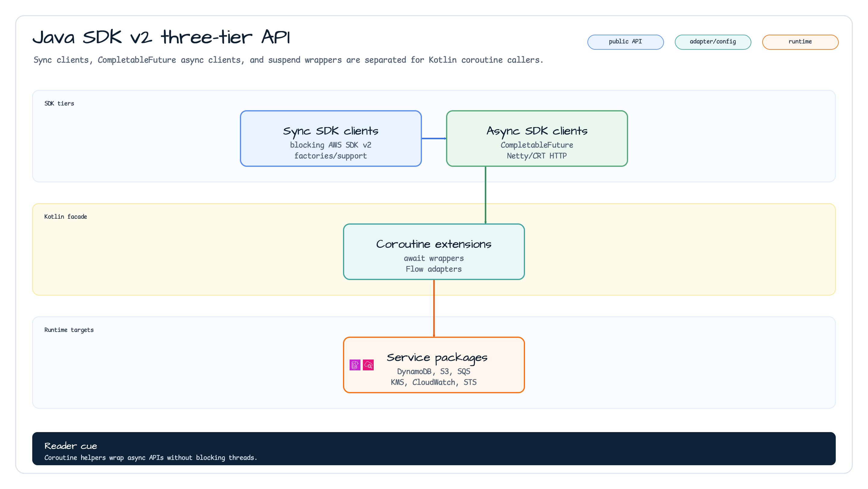The height and width of the screenshot is (489, 868).
Task: Click the 'Runtime targets' group label
Action: click(69, 330)
